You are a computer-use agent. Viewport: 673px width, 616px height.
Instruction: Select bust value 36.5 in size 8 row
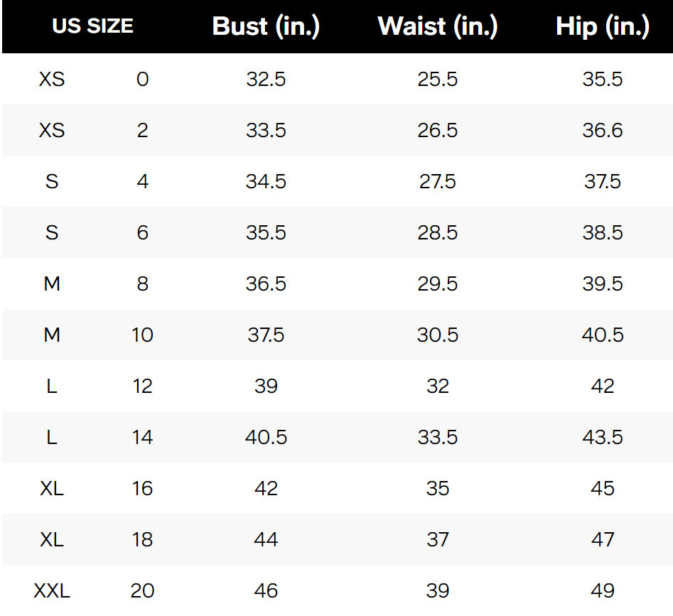click(x=266, y=283)
